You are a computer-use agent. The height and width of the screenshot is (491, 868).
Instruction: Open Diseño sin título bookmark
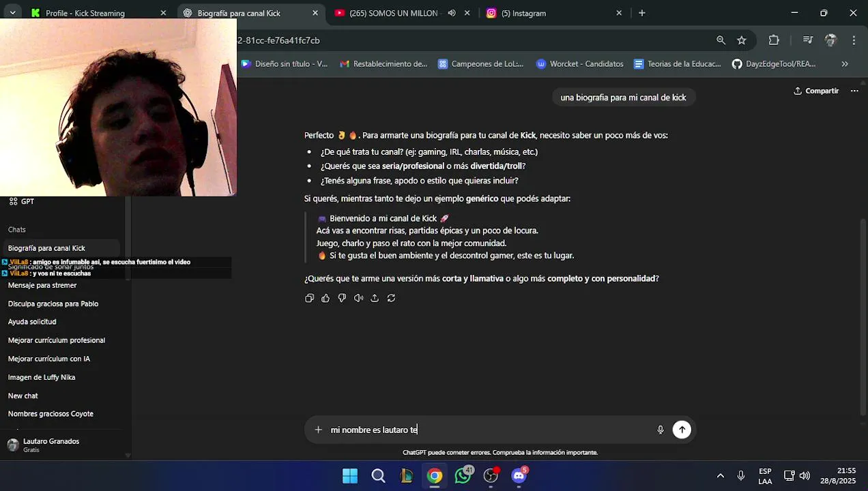tap(285, 64)
